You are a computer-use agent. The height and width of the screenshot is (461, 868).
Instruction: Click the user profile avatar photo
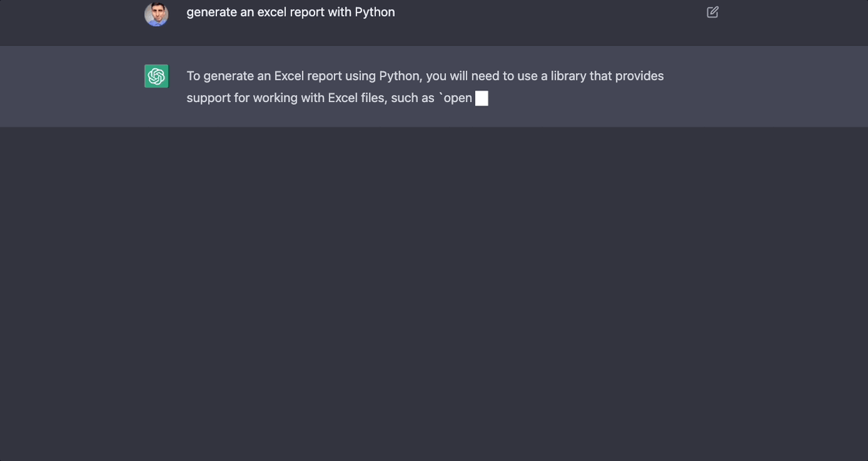156,14
